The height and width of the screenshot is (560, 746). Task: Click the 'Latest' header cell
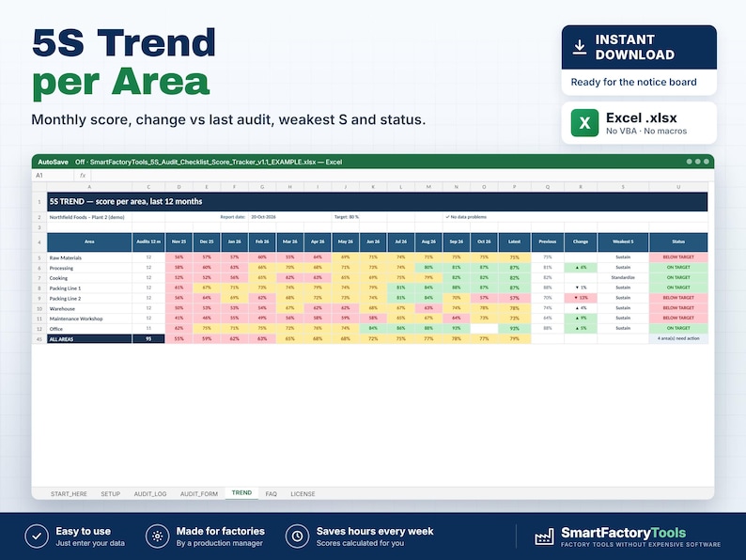point(514,242)
